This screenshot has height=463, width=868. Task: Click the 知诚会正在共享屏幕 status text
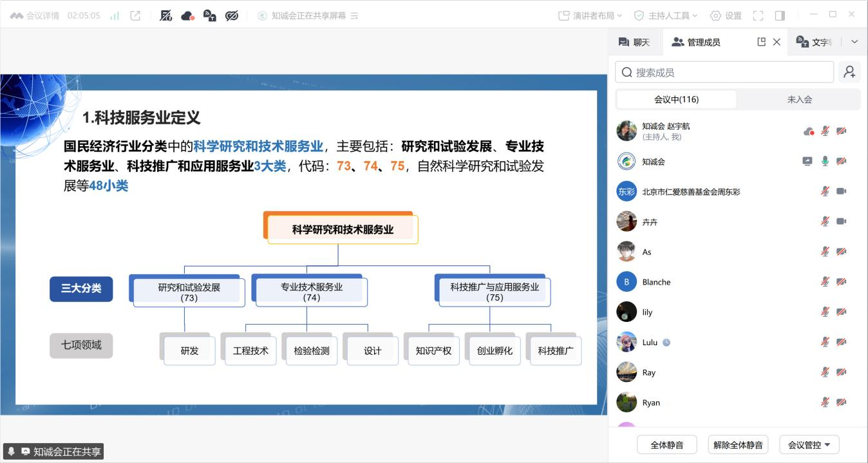(308, 15)
